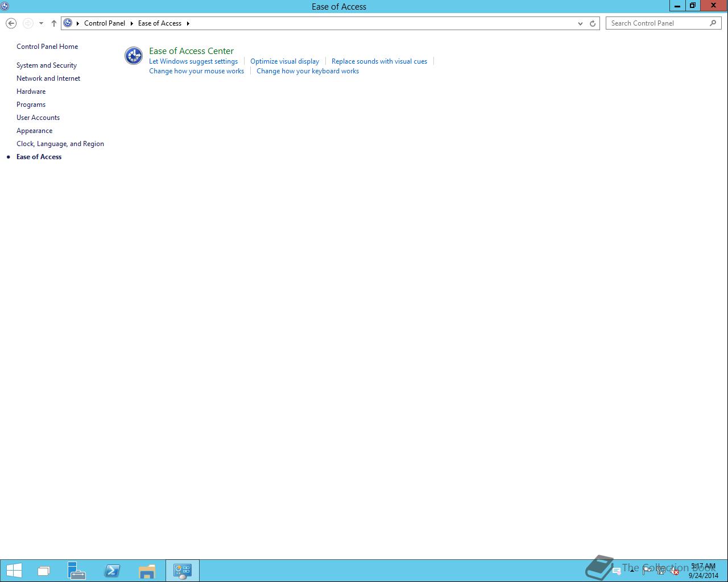Image resolution: width=728 pixels, height=582 pixels.
Task: Open Action Center flag in tray
Action: coord(647,571)
